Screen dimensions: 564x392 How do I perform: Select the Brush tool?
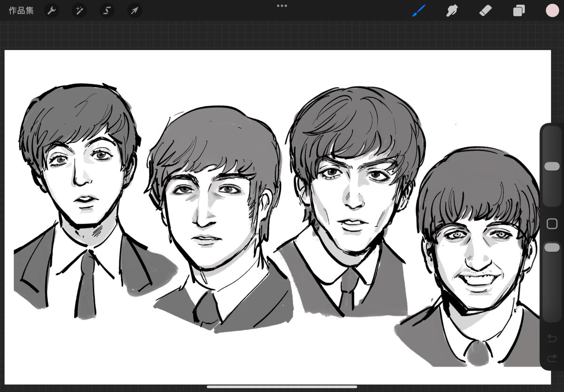419,11
